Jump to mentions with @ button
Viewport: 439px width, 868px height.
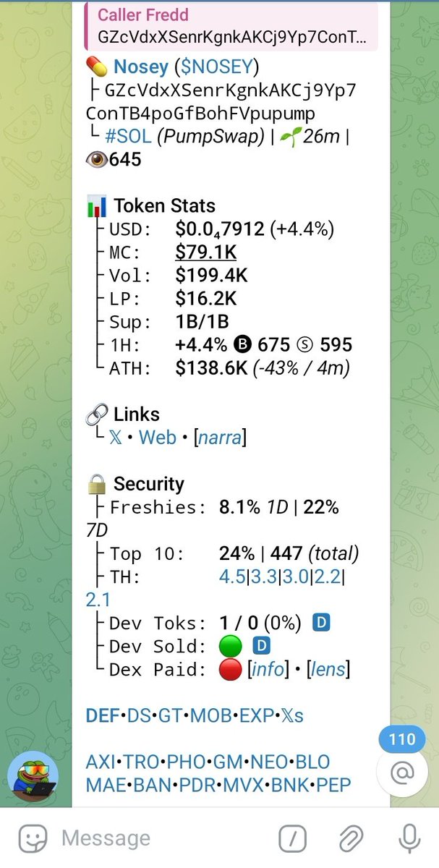[x=401, y=773]
